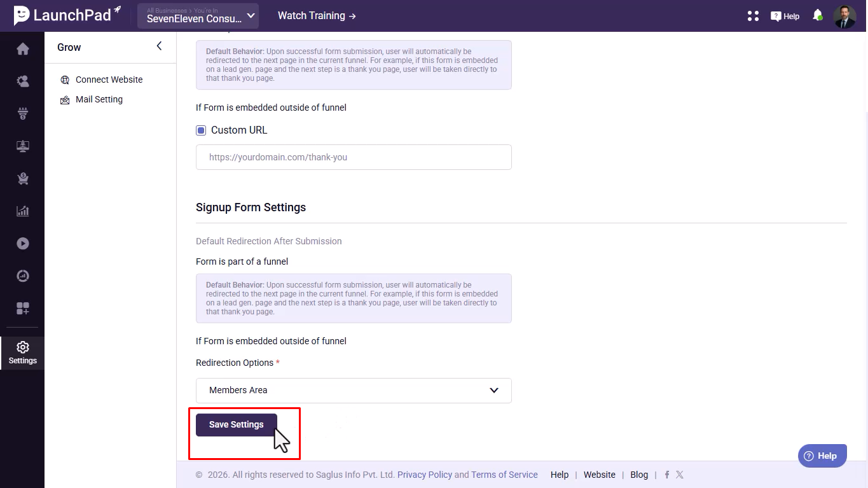Click the play button sidebar icon
The image size is (868, 488).
pyautogui.click(x=23, y=244)
